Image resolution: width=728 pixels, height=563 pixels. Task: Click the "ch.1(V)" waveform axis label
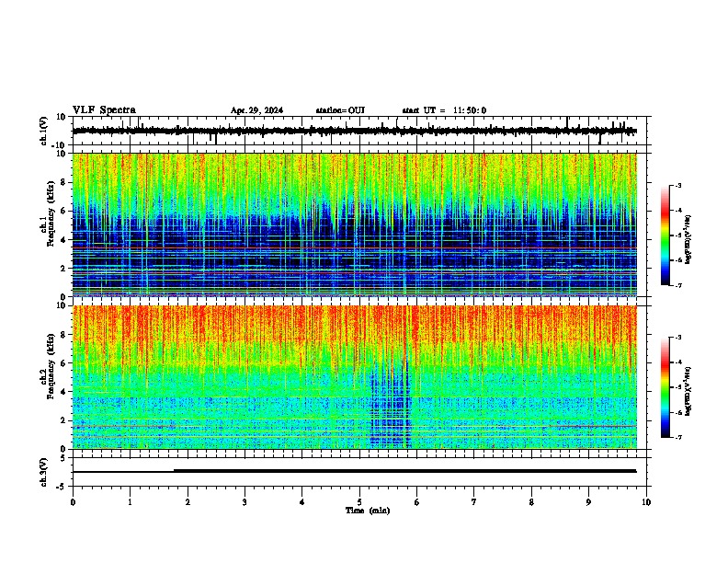pyautogui.click(x=43, y=131)
